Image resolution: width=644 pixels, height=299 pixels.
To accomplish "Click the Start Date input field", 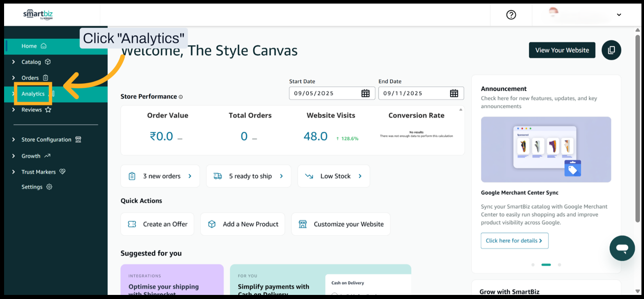I will (x=324, y=93).
